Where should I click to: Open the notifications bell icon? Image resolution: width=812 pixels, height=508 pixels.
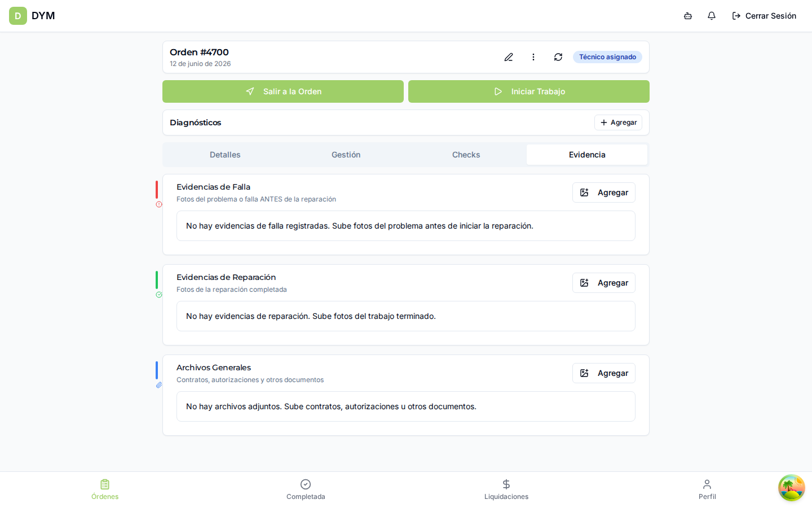(712, 16)
